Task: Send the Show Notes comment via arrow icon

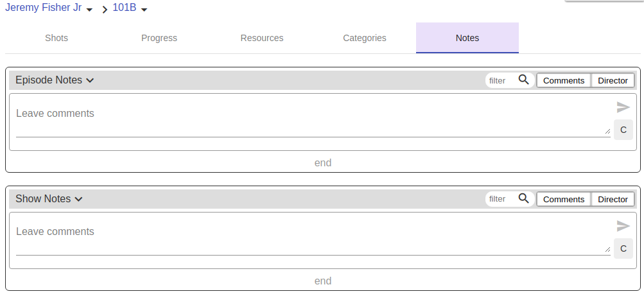Action: pyautogui.click(x=623, y=226)
